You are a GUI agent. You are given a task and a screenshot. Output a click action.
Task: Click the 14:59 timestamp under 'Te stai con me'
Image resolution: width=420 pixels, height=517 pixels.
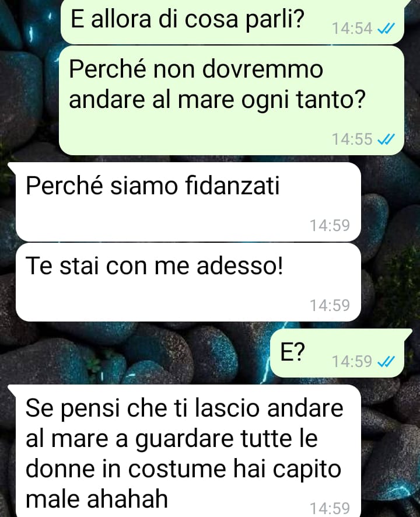(x=330, y=305)
